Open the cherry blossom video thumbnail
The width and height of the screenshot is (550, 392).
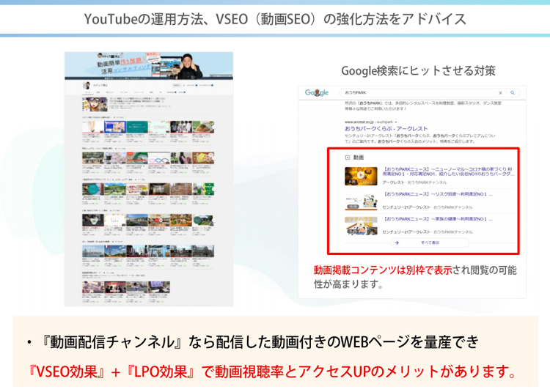(114, 158)
